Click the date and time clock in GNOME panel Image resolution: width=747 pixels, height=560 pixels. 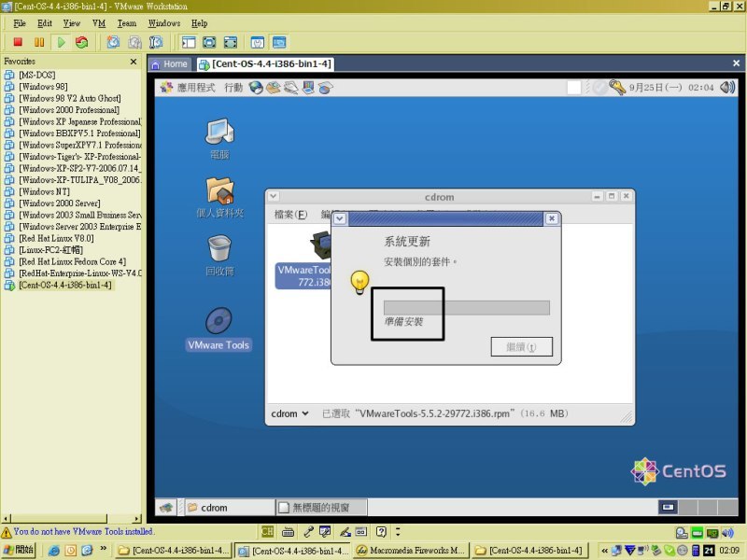tap(671, 88)
